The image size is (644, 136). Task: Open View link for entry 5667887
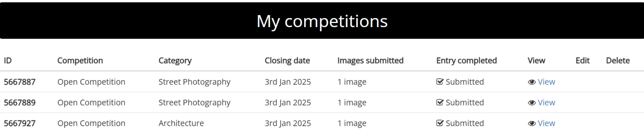(x=546, y=82)
